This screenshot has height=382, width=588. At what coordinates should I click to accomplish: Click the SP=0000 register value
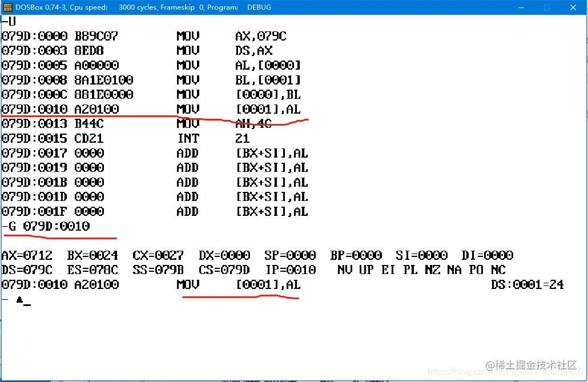tap(290, 255)
